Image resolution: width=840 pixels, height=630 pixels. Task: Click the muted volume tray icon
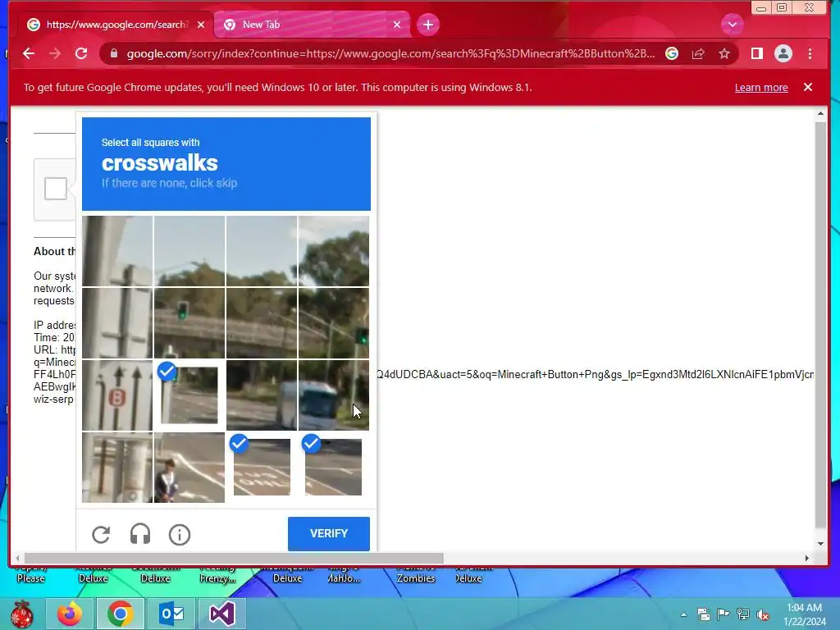pos(763,614)
